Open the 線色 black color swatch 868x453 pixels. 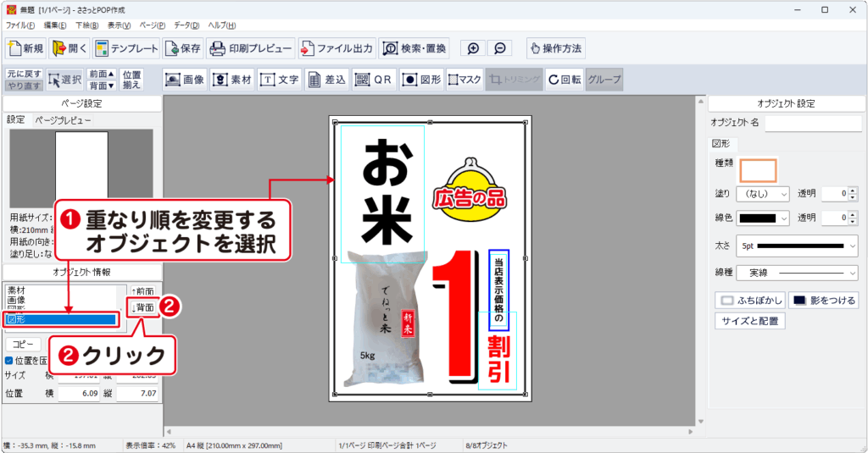coord(762,218)
